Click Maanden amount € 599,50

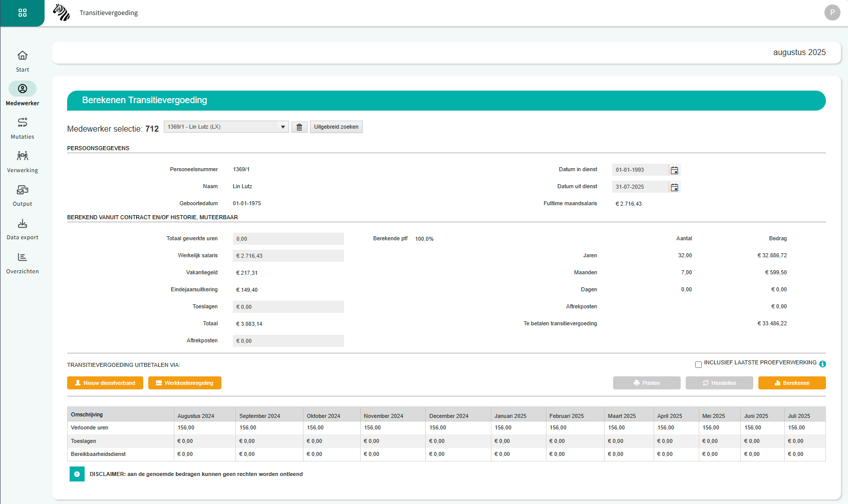point(776,272)
